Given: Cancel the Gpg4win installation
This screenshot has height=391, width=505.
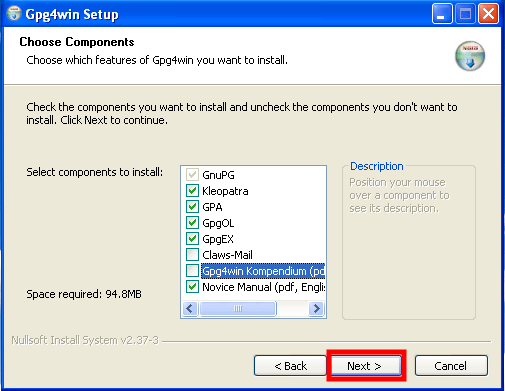Looking at the screenshot, I should [451, 366].
